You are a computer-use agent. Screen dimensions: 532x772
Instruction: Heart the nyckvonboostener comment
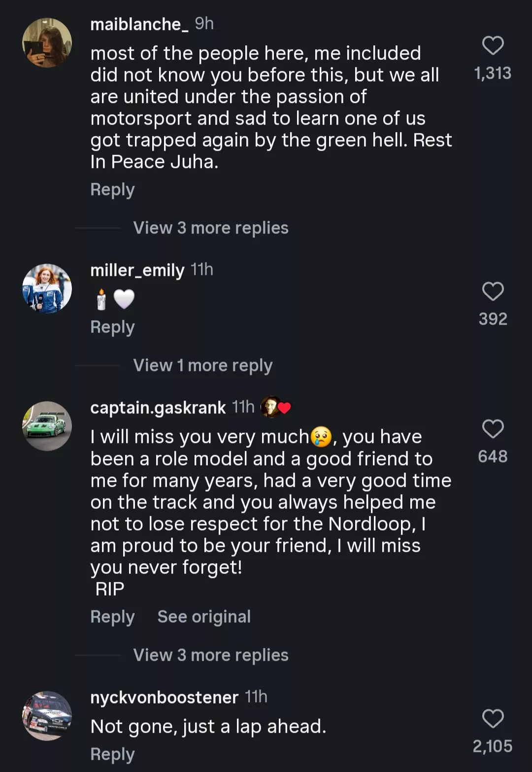click(x=493, y=718)
